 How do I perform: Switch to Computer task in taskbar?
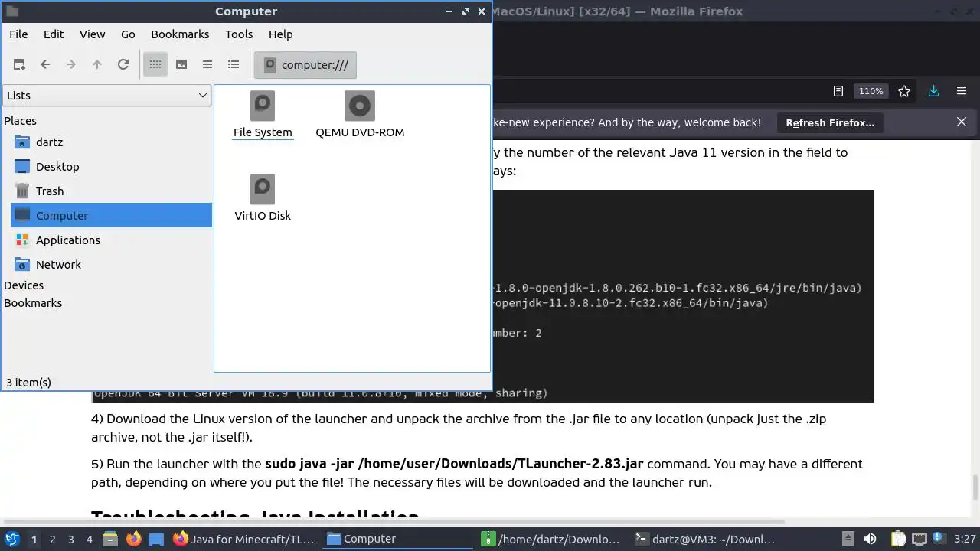(x=397, y=539)
